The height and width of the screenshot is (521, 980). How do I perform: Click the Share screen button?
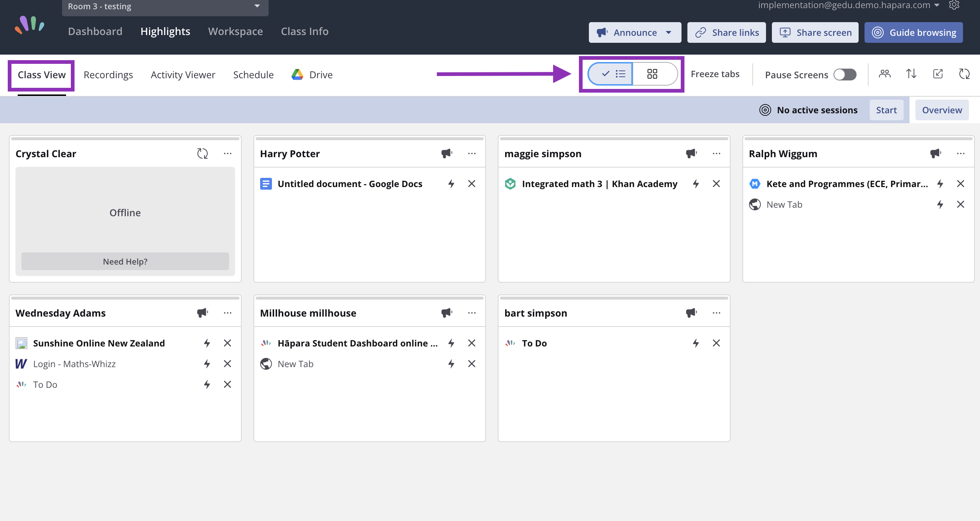coord(815,32)
